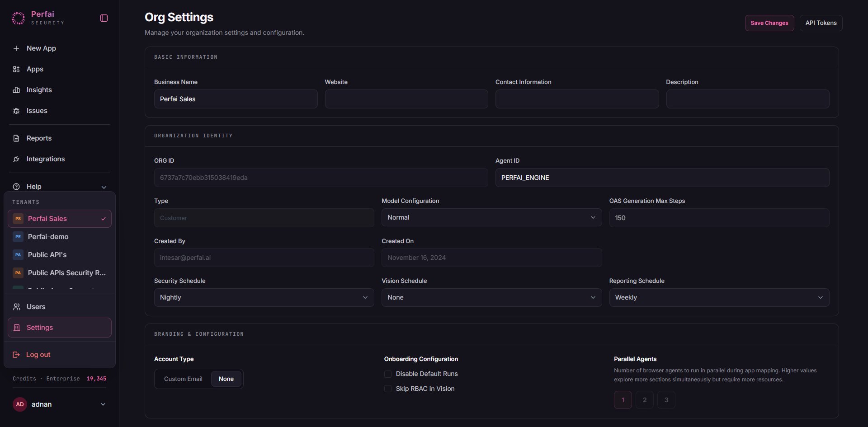Expand the adnan user menu chevron
The height and width of the screenshot is (427, 868).
pos(103,404)
